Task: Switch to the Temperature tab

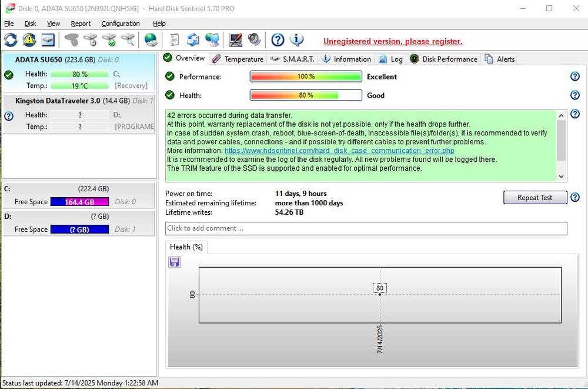Action: click(x=238, y=59)
